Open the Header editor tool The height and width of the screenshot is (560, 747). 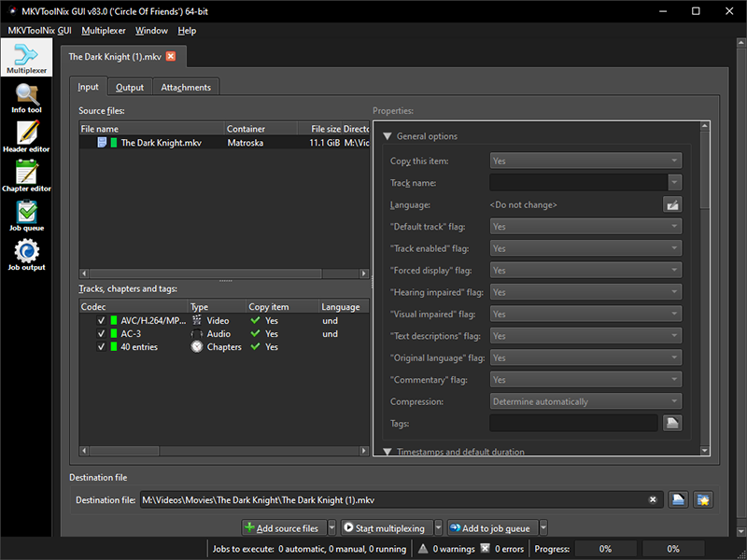26,137
